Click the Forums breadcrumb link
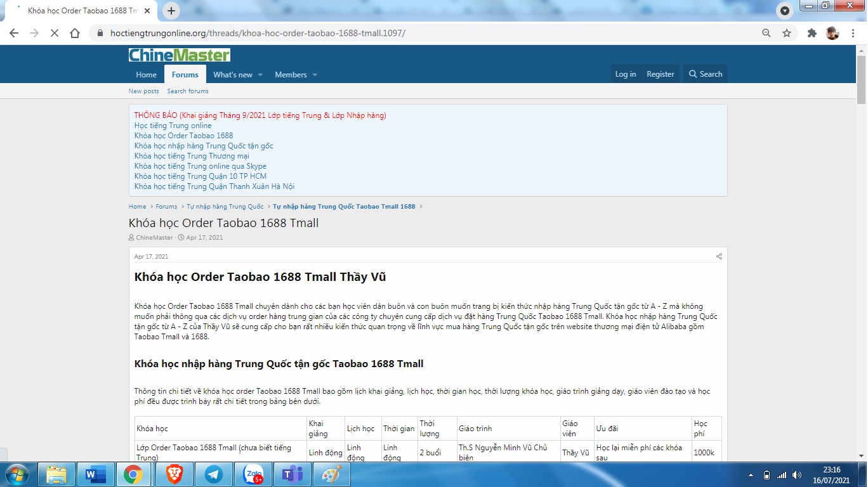Viewport: 868px width, 487px height. click(166, 207)
